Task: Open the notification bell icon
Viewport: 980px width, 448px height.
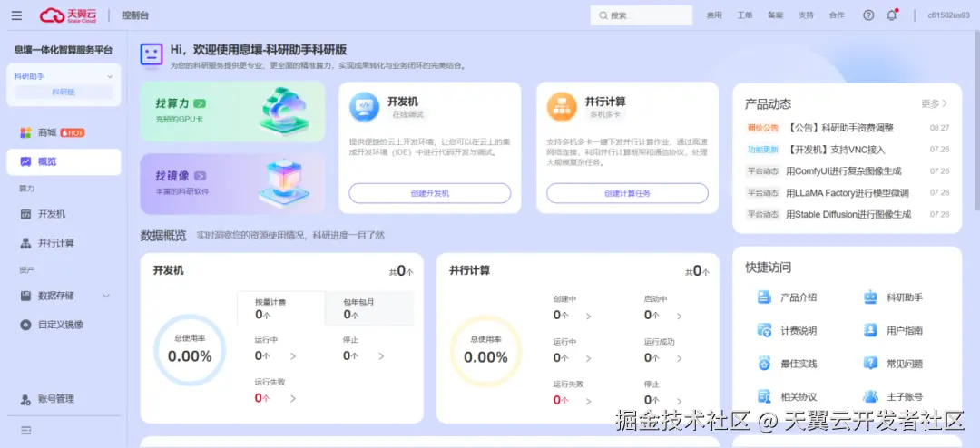Action: [x=892, y=15]
